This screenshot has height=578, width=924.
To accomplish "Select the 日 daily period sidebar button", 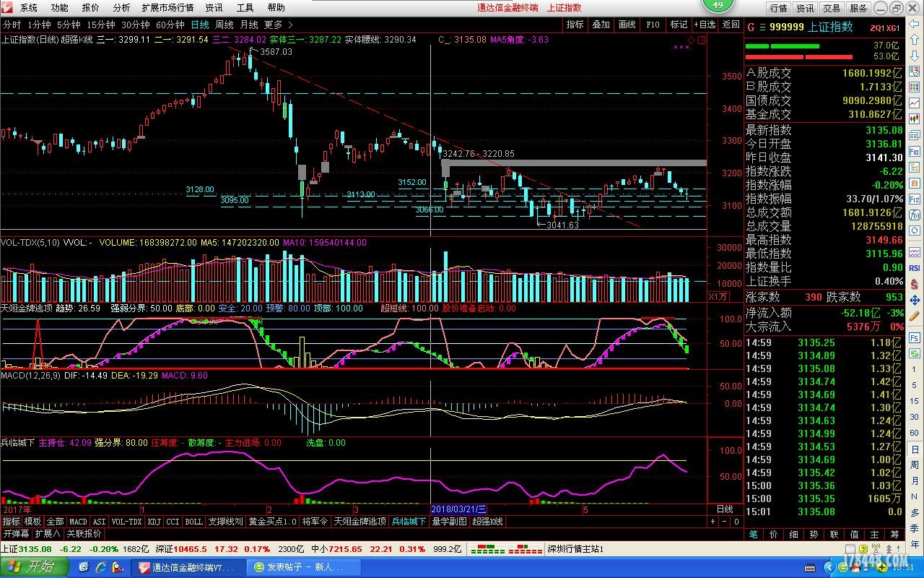I will coord(915,449).
